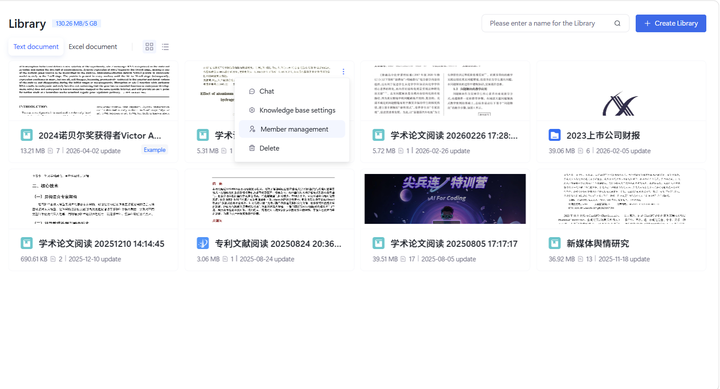Screen dimensions: 720x389
Task: Click the library name search field
Action: [x=555, y=23]
